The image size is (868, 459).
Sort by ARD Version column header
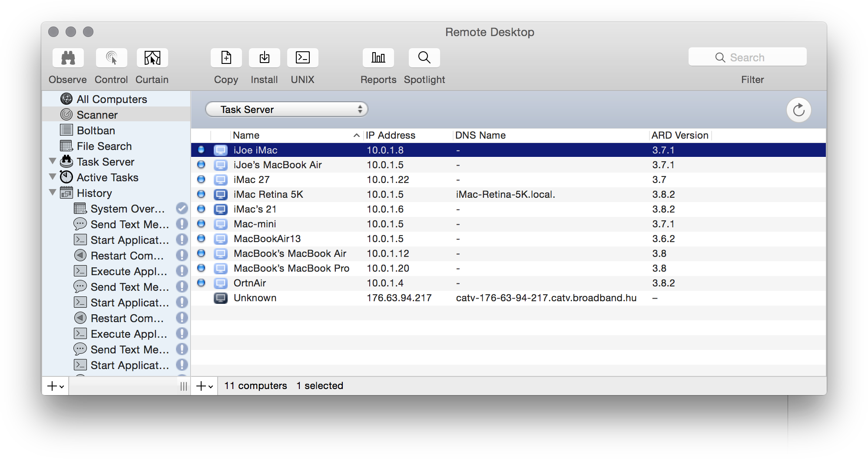[x=680, y=135]
